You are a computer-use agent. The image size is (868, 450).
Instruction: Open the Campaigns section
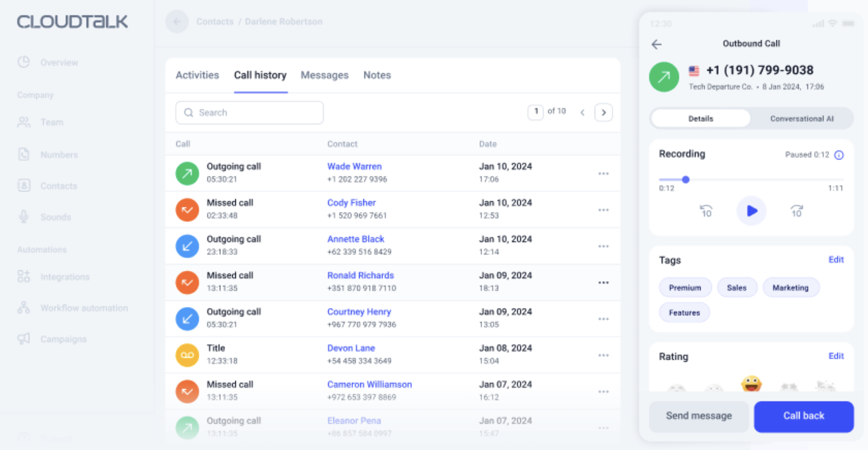click(x=63, y=339)
